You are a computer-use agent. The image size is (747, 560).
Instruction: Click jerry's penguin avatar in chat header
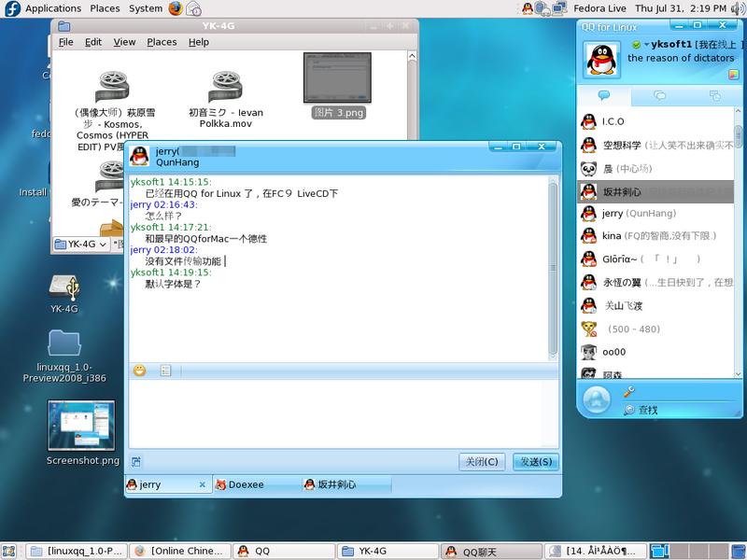pos(139,156)
